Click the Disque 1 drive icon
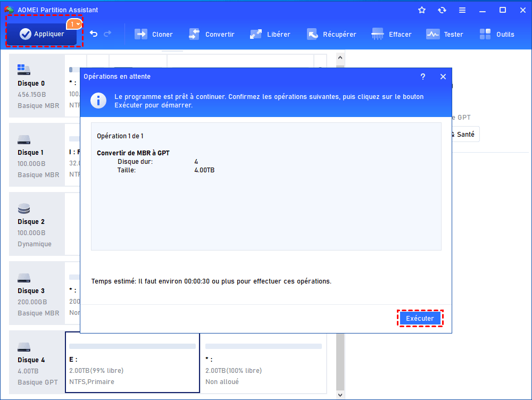 (x=24, y=139)
